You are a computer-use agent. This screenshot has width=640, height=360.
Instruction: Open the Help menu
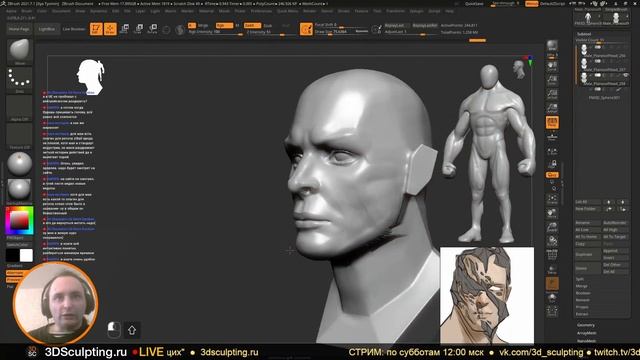[449, 11]
